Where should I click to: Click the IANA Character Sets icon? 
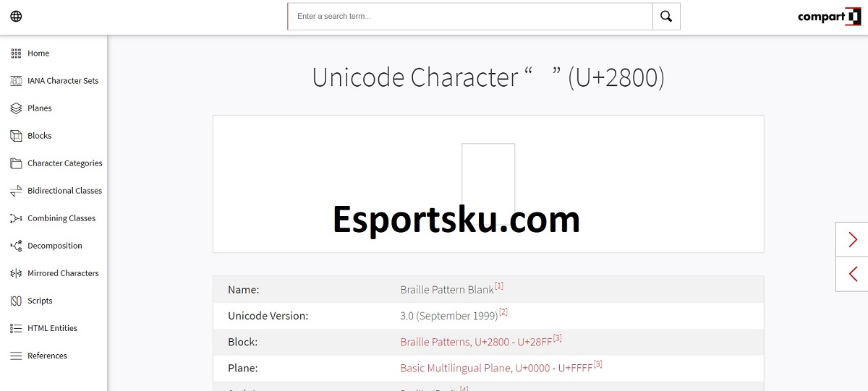16,81
